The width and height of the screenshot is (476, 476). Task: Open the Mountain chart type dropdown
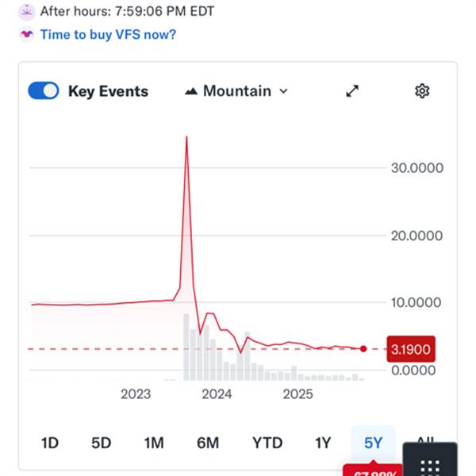pos(236,91)
